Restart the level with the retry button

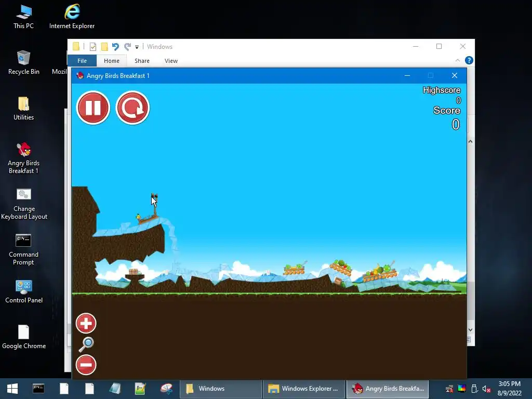pyautogui.click(x=132, y=108)
